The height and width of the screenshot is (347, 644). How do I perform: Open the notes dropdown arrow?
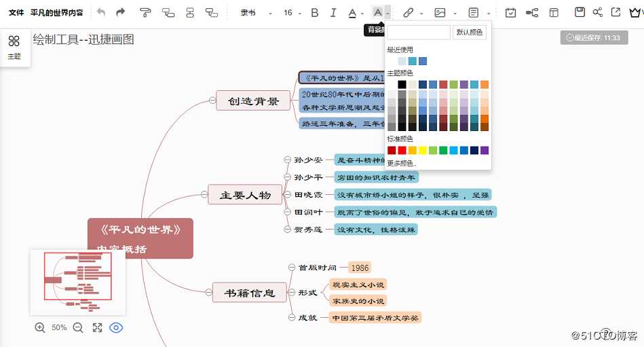click(489, 14)
